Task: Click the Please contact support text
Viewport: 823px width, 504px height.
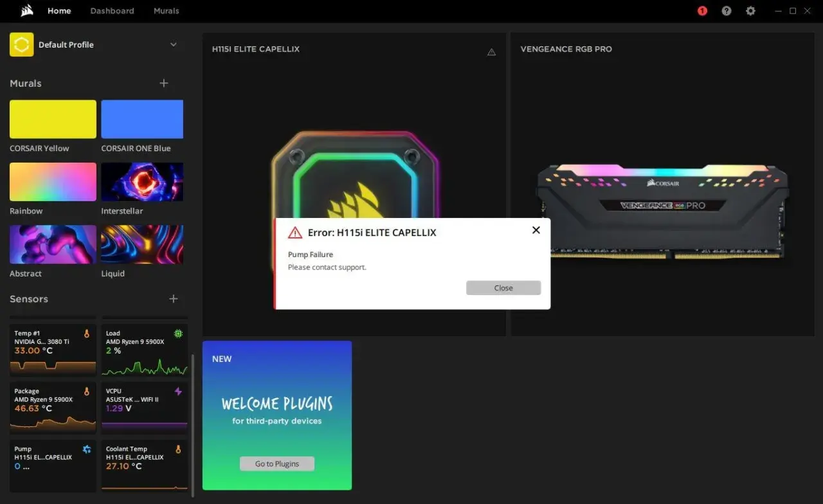Action: pos(327,267)
